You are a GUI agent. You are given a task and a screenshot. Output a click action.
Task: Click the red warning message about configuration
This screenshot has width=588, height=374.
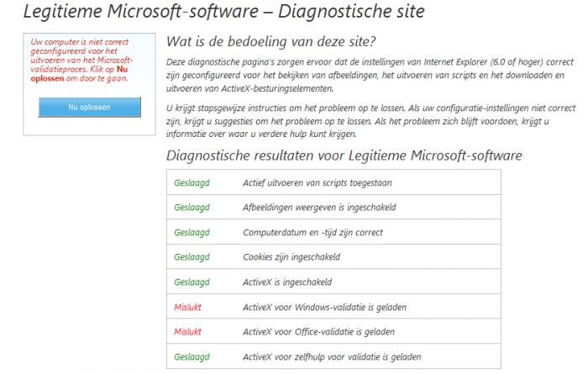[81, 60]
